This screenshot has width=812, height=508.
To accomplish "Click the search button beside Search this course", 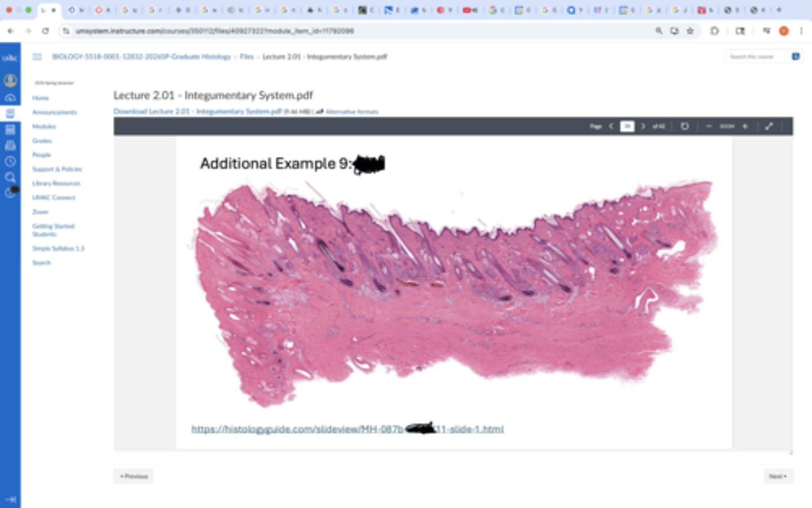I will 796,56.
